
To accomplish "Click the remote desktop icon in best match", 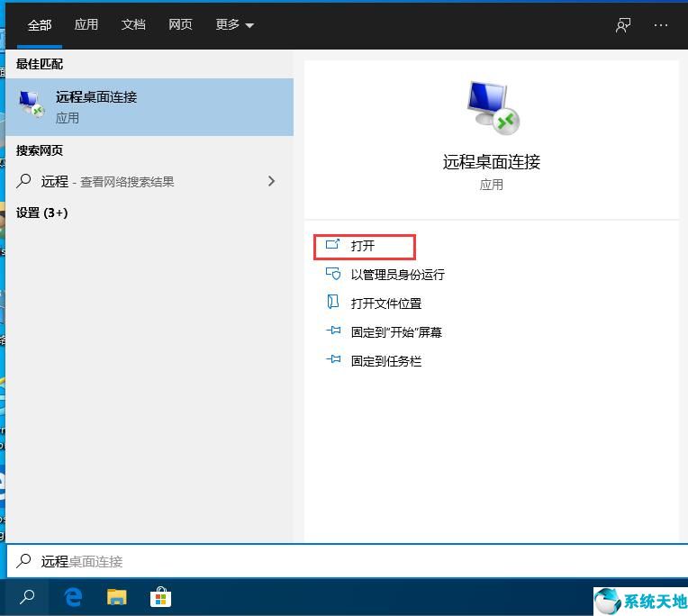I will [32, 104].
